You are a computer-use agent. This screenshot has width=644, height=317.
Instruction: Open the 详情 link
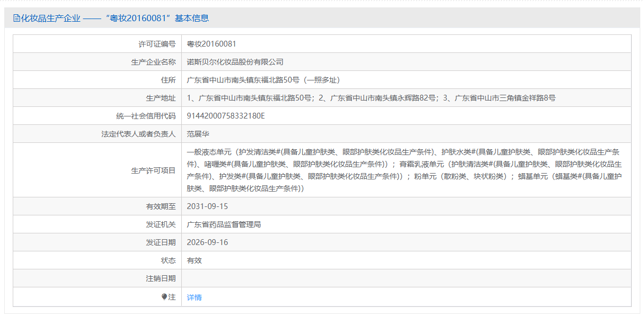(x=194, y=297)
